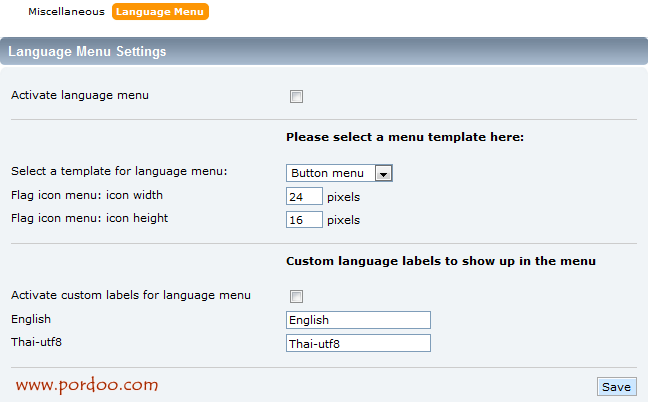Click the English custom label text box
649x402 pixels.
358,320
